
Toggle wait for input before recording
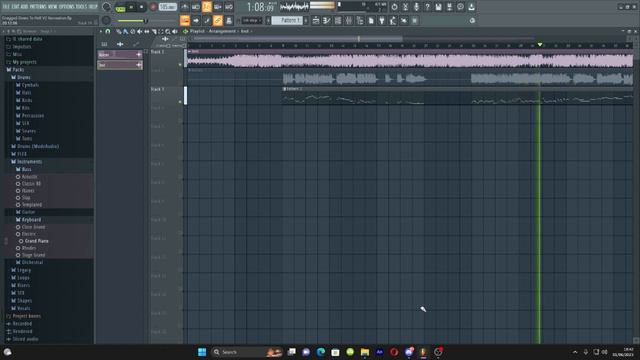coord(196,7)
